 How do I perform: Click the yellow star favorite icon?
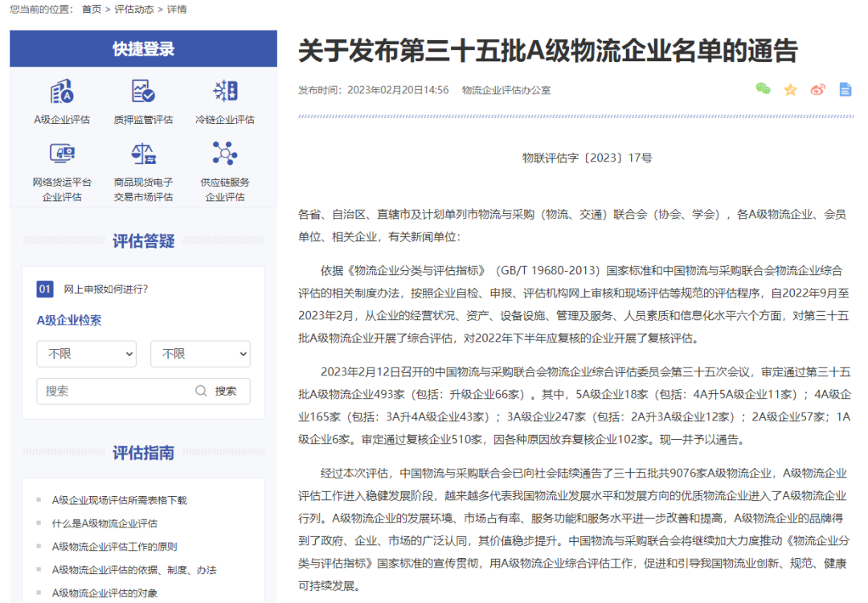click(x=791, y=90)
